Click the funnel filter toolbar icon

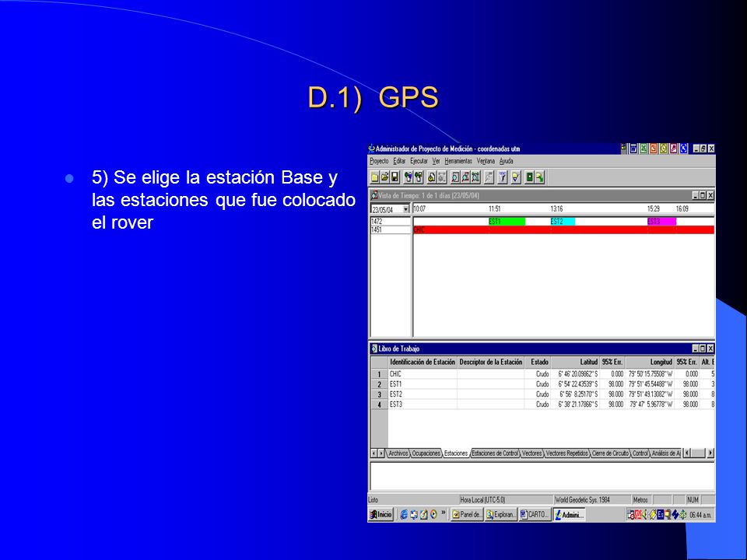tap(502, 177)
